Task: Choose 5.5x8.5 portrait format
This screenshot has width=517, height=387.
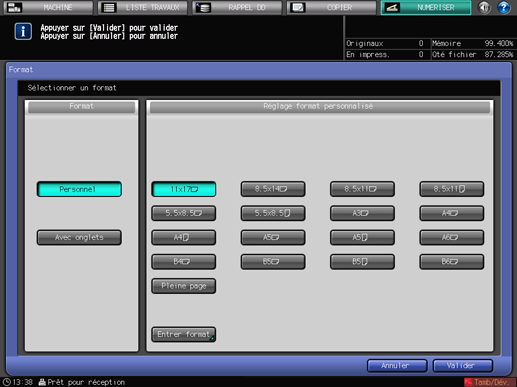Action: (x=273, y=213)
